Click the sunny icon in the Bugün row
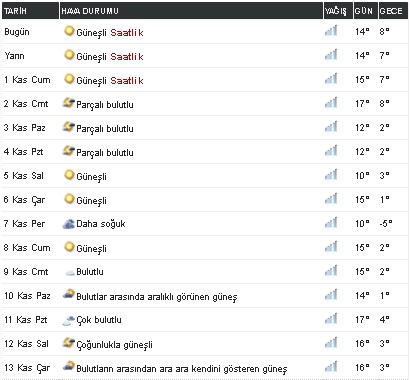This screenshot has width=411, height=380. [x=69, y=31]
